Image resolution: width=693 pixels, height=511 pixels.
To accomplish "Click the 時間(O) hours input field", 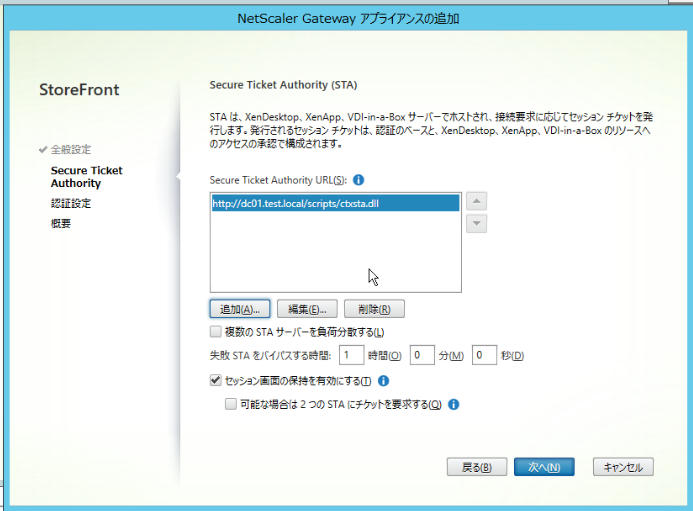I will (x=351, y=355).
